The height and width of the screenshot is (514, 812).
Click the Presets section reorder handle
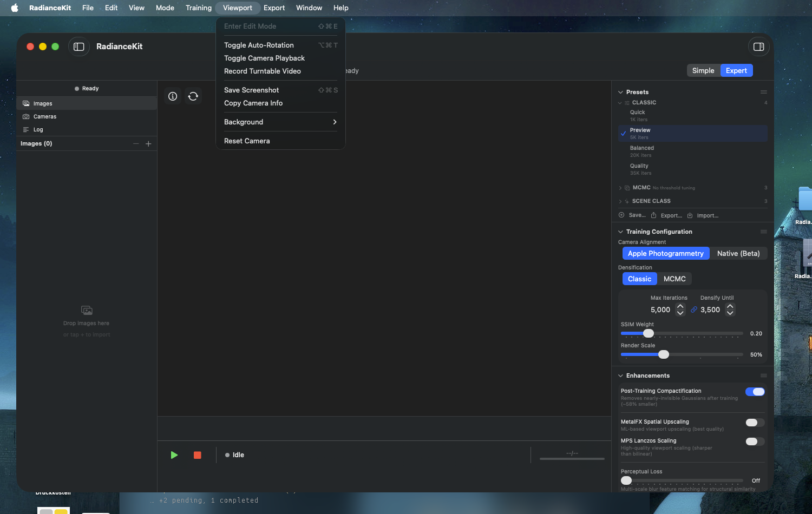(764, 92)
